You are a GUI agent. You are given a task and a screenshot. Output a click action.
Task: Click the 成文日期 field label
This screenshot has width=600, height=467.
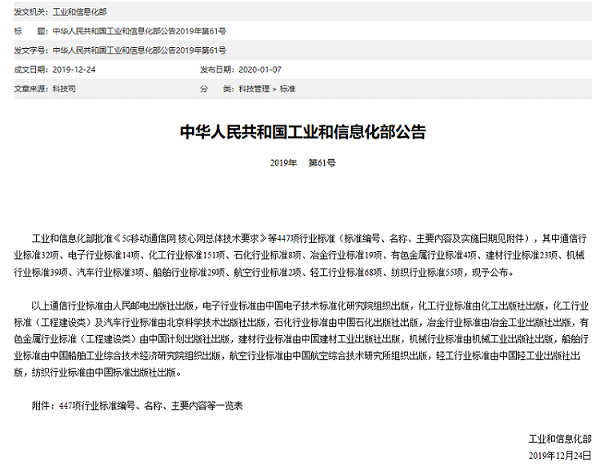(x=21, y=70)
